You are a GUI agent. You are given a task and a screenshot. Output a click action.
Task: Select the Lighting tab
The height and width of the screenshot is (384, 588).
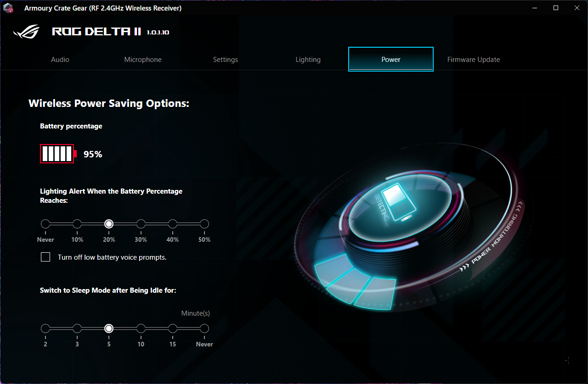308,60
